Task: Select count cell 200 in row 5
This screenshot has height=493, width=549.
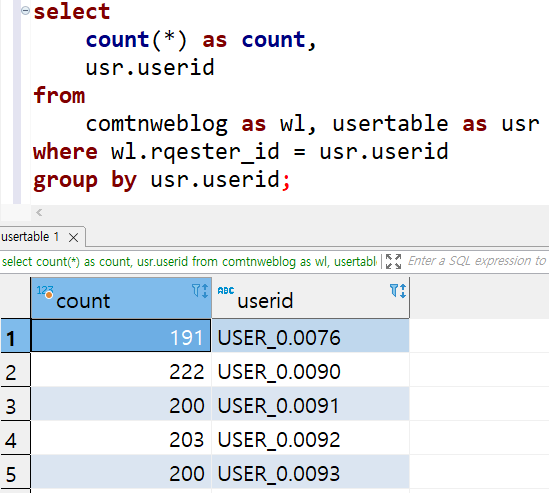Action: [x=121, y=472]
